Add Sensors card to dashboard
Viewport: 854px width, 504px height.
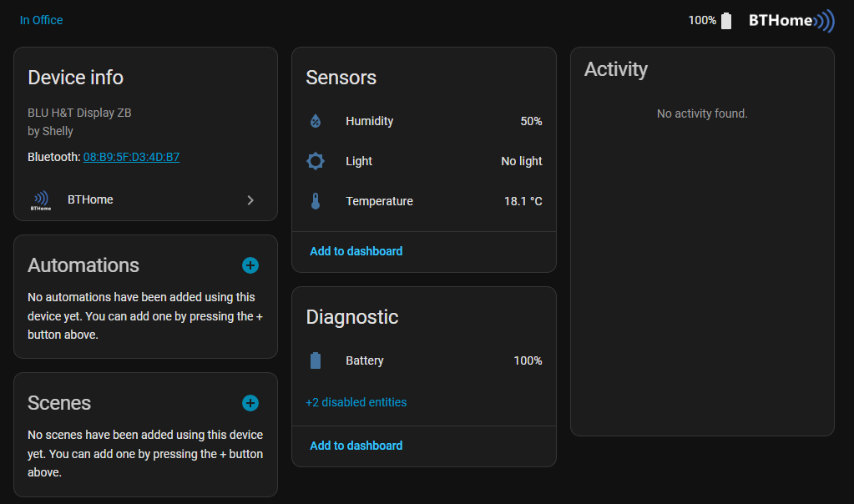point(356,251)
